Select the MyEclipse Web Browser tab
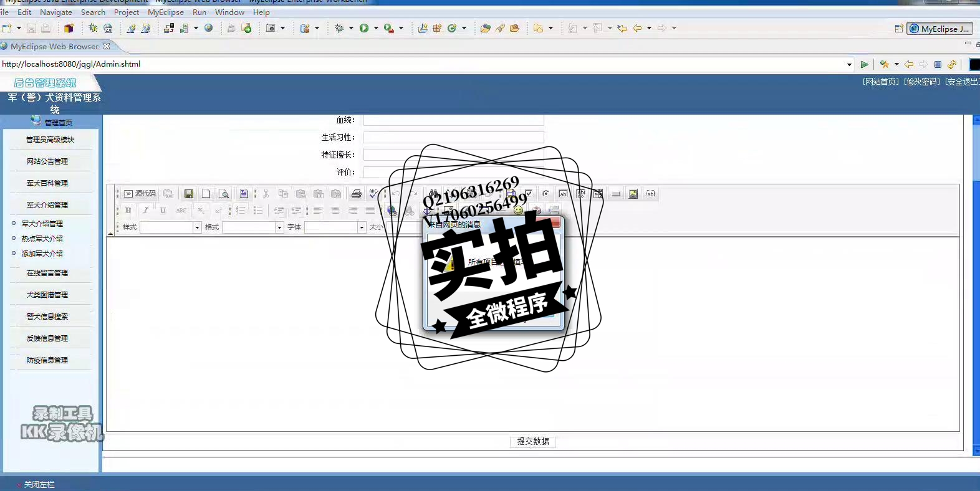The image size is (980, 491). [55, 46]
